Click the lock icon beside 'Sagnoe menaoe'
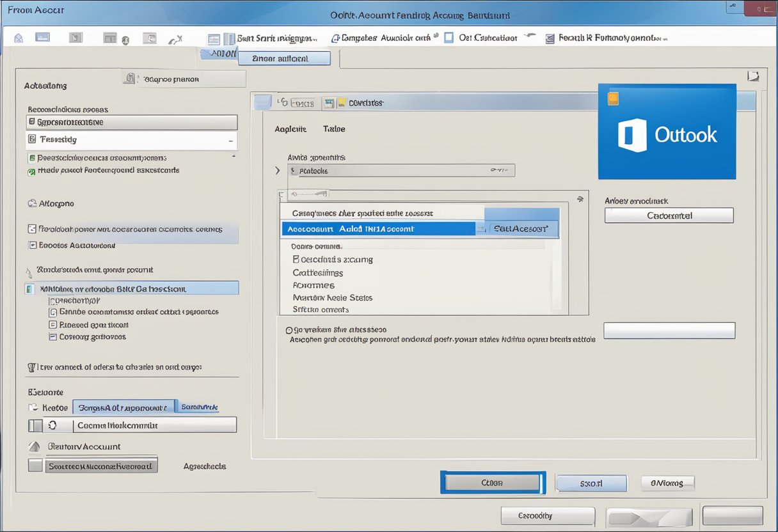778x532 pixels. tap(131, 79)
